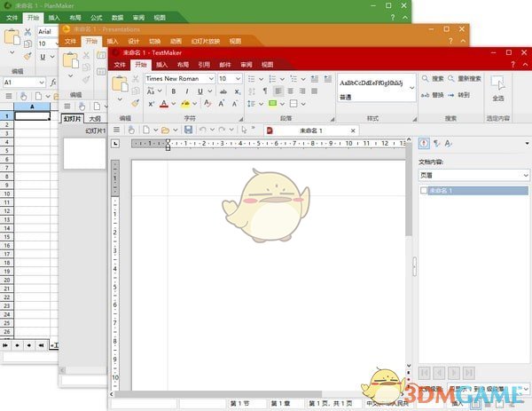
Task: Click the green paragraph shading button
Action: (x=272, y=103)
